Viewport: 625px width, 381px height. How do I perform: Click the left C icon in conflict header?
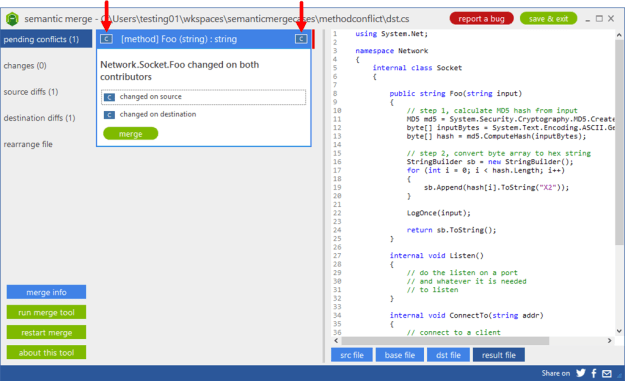point(106,39)
